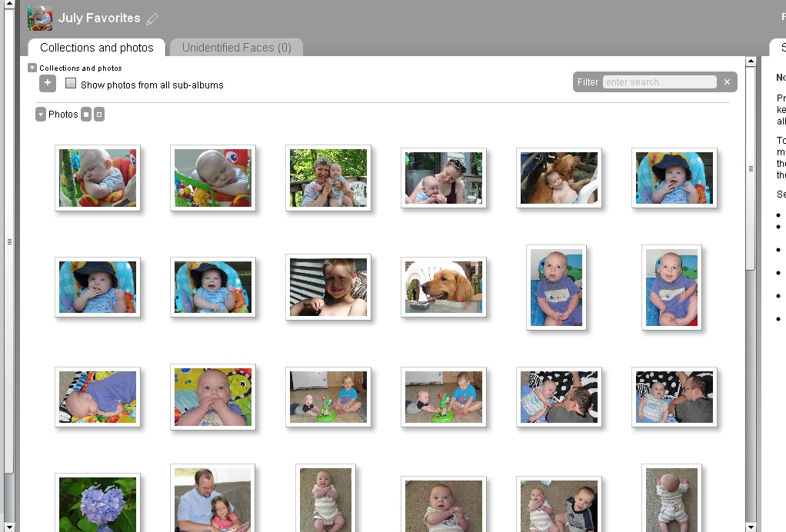
Task: Open the golden retriever at table photo
Action: (444, 287)
